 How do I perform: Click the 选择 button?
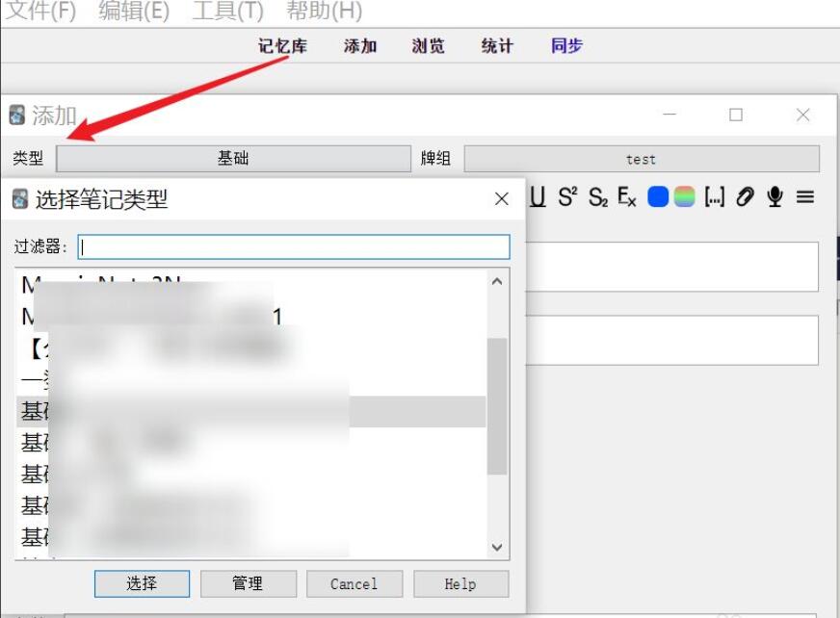click(142, 583)
